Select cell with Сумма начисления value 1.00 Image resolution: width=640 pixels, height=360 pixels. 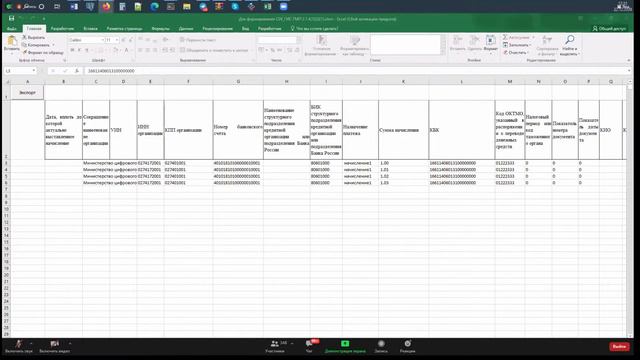403,163
